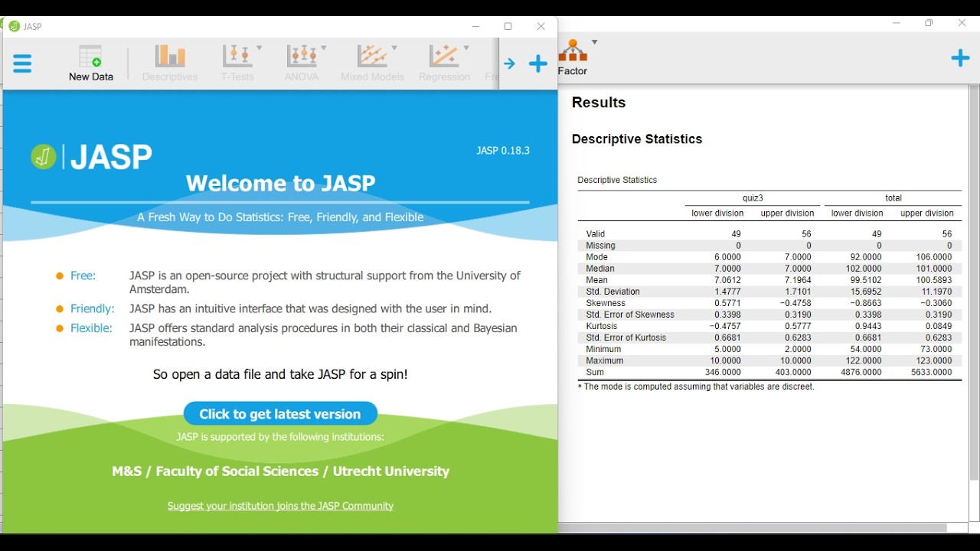Minimize the front JASP window
This screenshot has width=980, height=551.
(476, 27)
